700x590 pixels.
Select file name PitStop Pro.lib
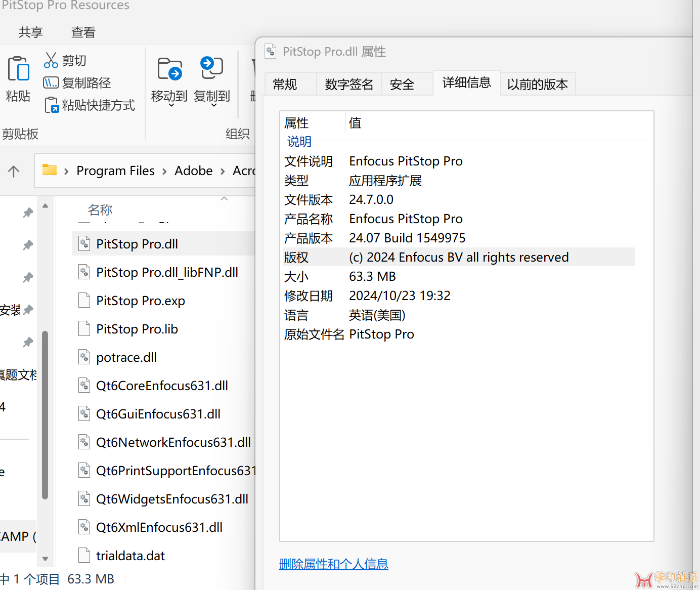point(137,329)
